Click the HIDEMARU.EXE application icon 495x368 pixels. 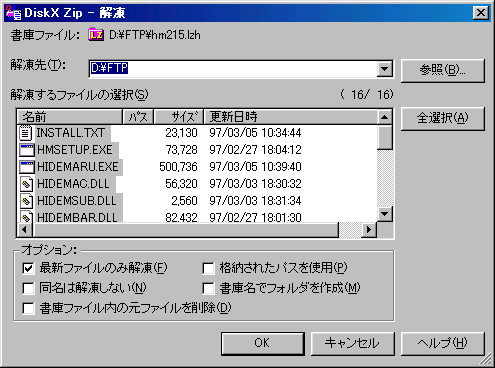click(x=27, y=167)
